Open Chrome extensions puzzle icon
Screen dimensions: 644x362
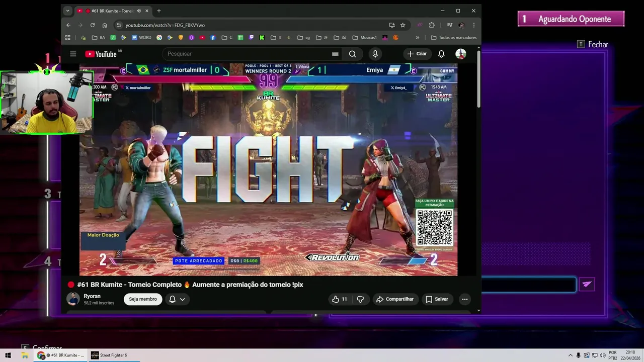point(432,25)
